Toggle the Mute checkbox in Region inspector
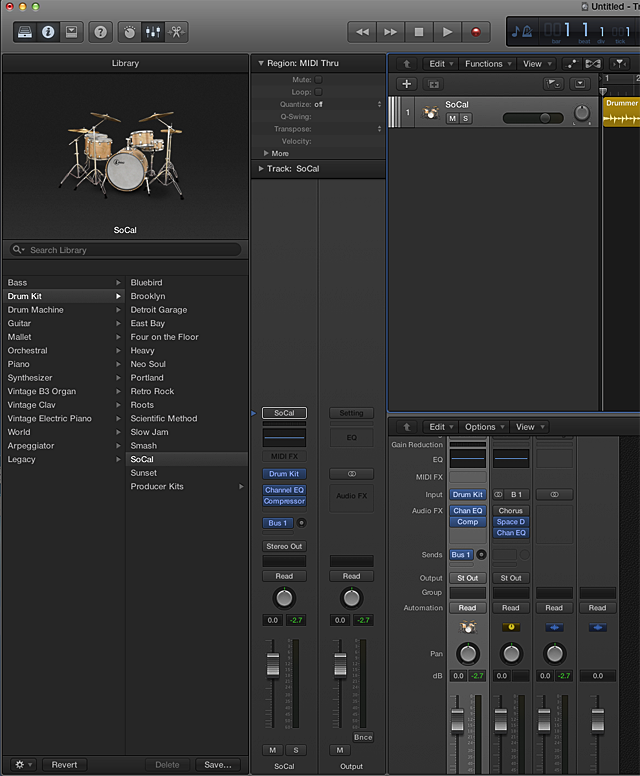The image size is (640, 776). pyautogui.click(x=319, y=80)
